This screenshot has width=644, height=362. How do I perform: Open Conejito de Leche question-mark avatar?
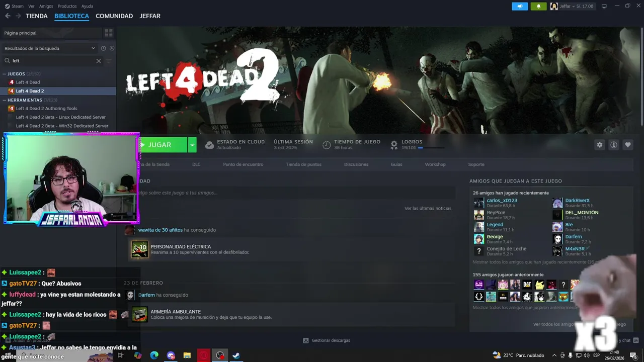click(479, 251)
